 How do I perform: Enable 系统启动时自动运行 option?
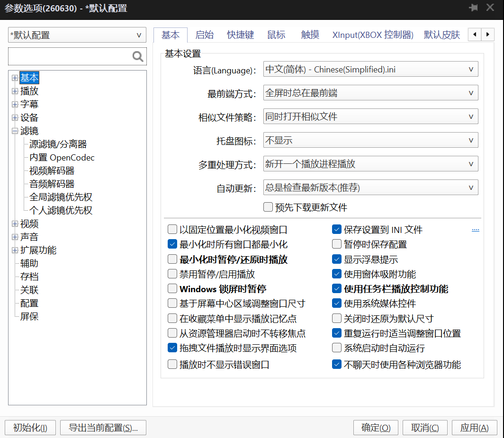pyautogui.click(x=336, y=348)
